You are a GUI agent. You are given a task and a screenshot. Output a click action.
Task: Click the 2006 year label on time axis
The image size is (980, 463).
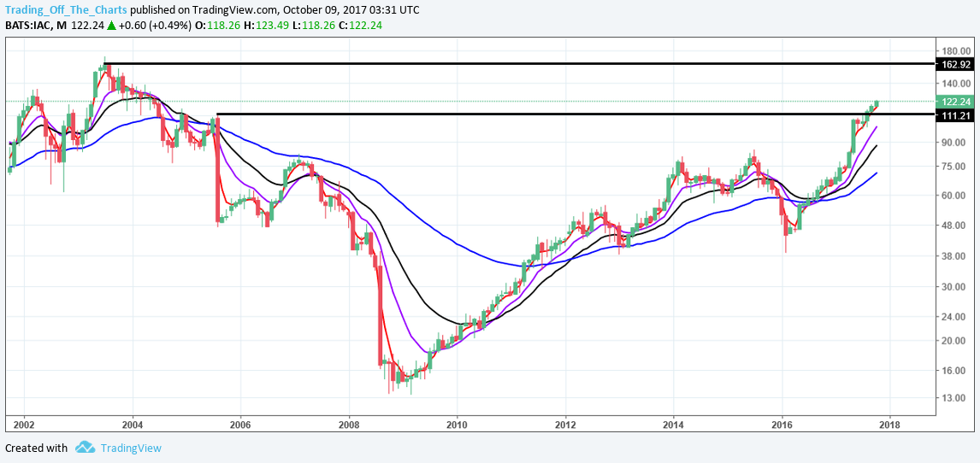240,425
